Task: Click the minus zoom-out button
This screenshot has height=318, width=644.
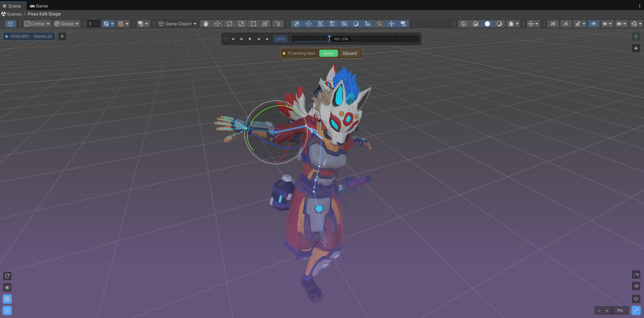Action: click(599, 310)
